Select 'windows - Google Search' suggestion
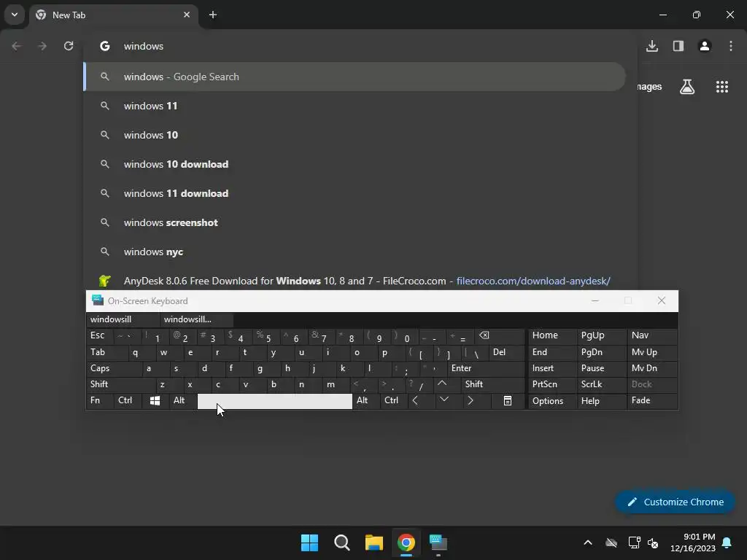This screenshot has width=747, height=560. (355, 77)
